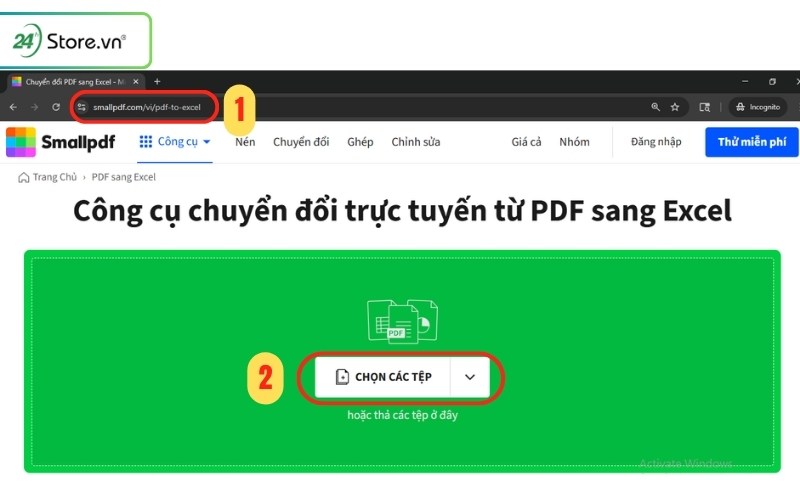Click the zoom magnifier icon in address bar
800x500 pixels.
(x=656, y=107)
